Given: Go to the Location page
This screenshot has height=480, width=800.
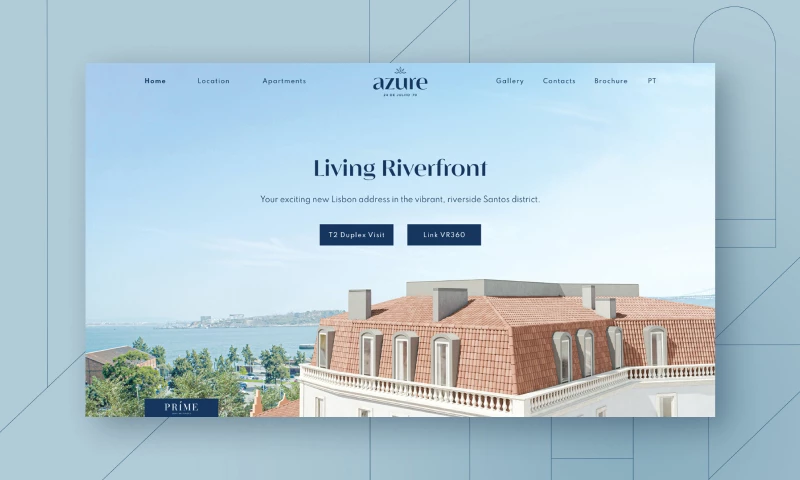Looking at the screenshot, I should [213, 81].
